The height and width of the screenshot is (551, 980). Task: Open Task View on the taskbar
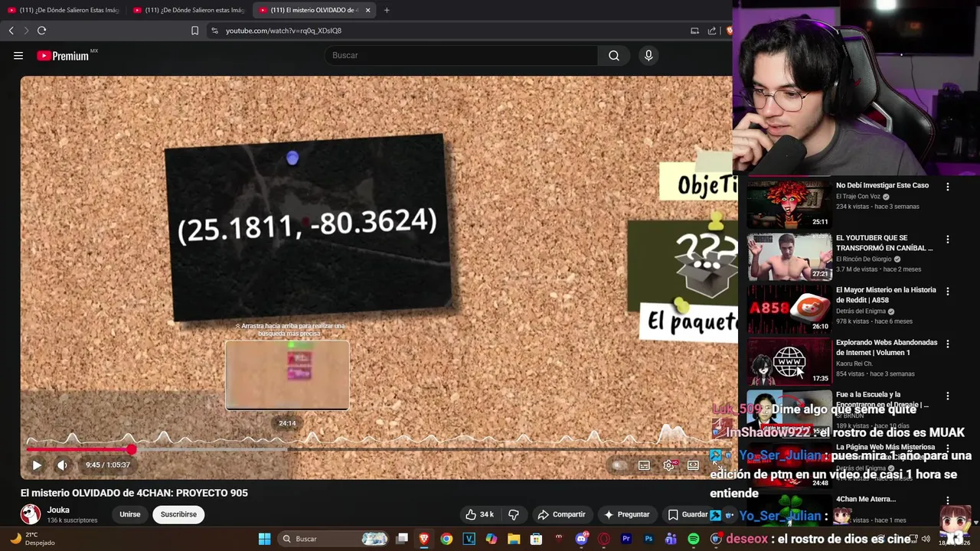[x=402, y=539]
